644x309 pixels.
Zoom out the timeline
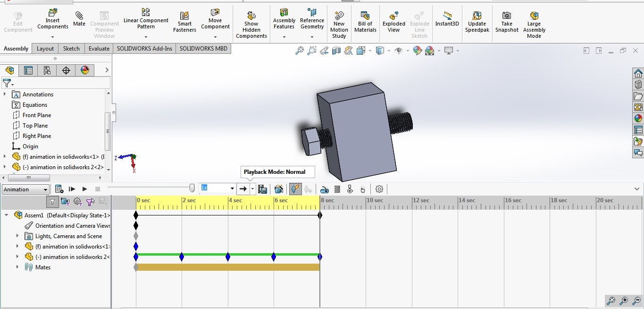click(637, 300)
